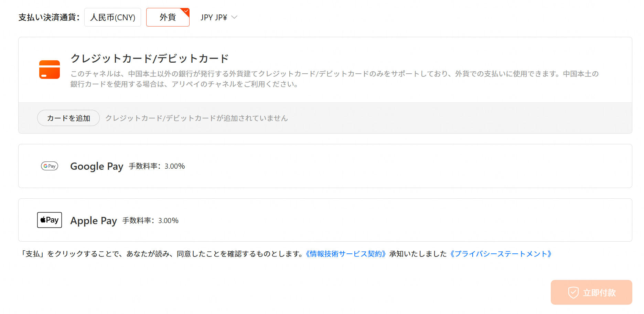Click the no-card-added notice text
The image size is (644, 314).
[x=196, y=118]
